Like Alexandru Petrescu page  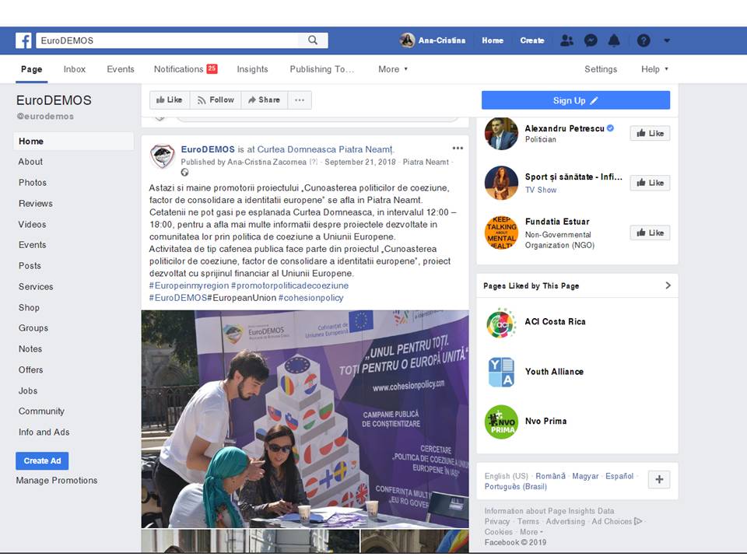[x=650, y=133]
